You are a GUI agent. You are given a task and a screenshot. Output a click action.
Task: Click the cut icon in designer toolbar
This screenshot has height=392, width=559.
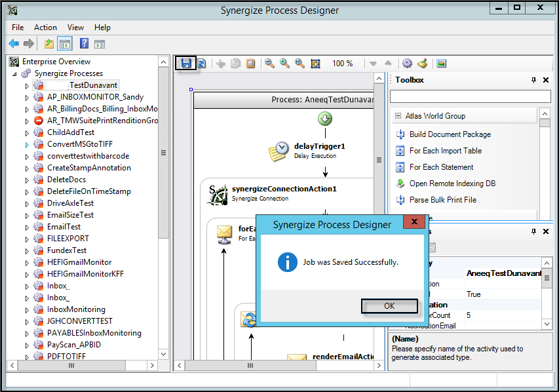[x=221, y=64]
